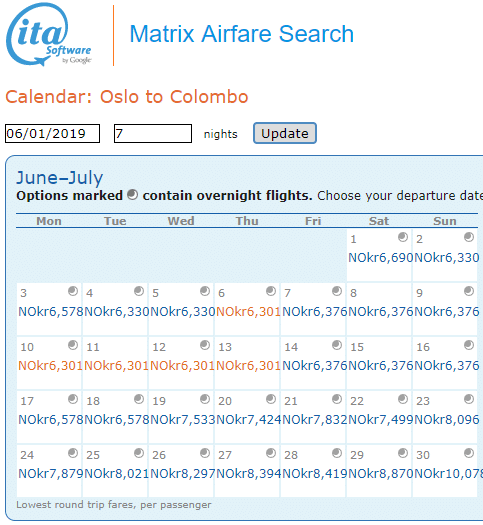Click overnight moon icon on June 2
The width and height of the screenshot is (483, 525).
[469, 237]
